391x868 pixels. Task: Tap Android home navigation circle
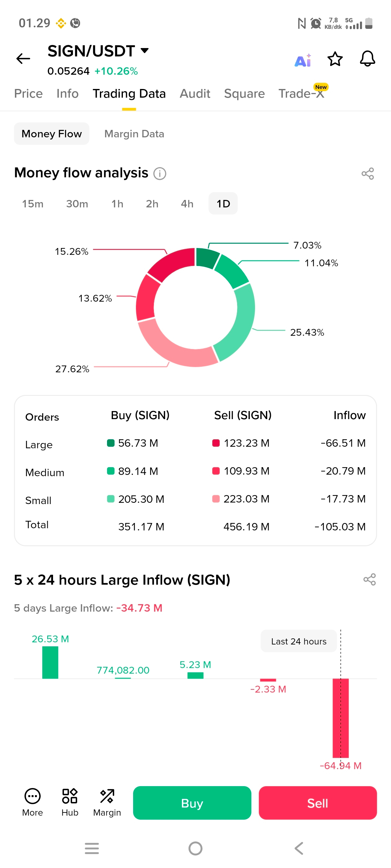[195, 848]
